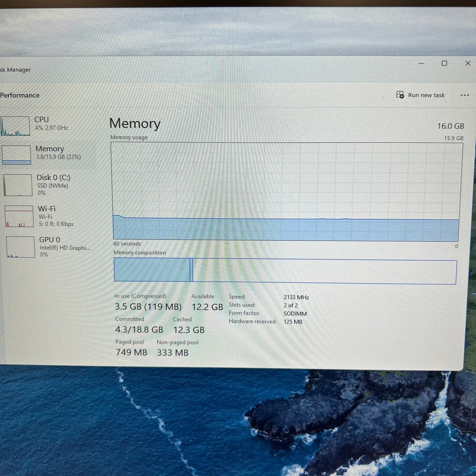The width and height of the screenshot is (476, 476).
Task: Select the Slots used 2 of 2 field
Action: tap(291, 305)
